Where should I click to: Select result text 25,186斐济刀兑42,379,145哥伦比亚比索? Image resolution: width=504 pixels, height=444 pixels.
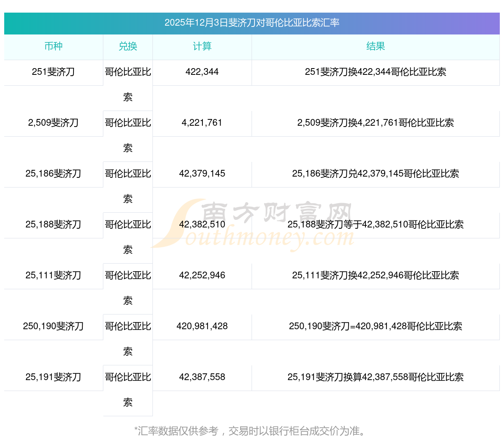(x=375, y=174)
